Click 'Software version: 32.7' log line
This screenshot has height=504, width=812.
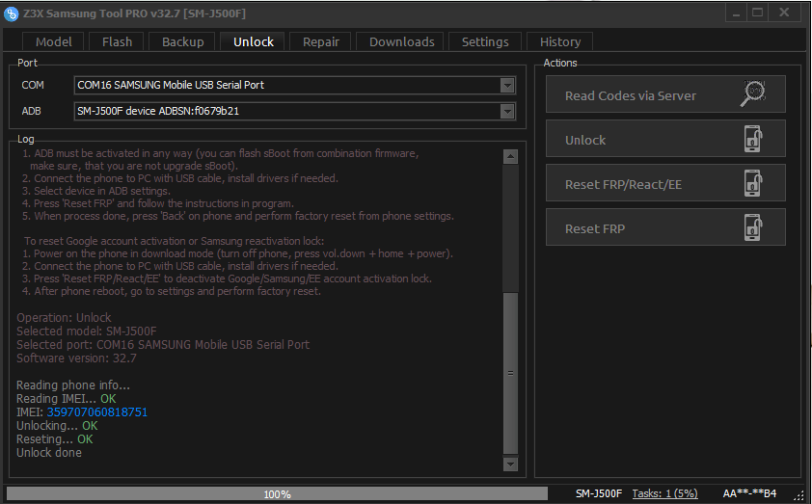(x=76, y=358)
